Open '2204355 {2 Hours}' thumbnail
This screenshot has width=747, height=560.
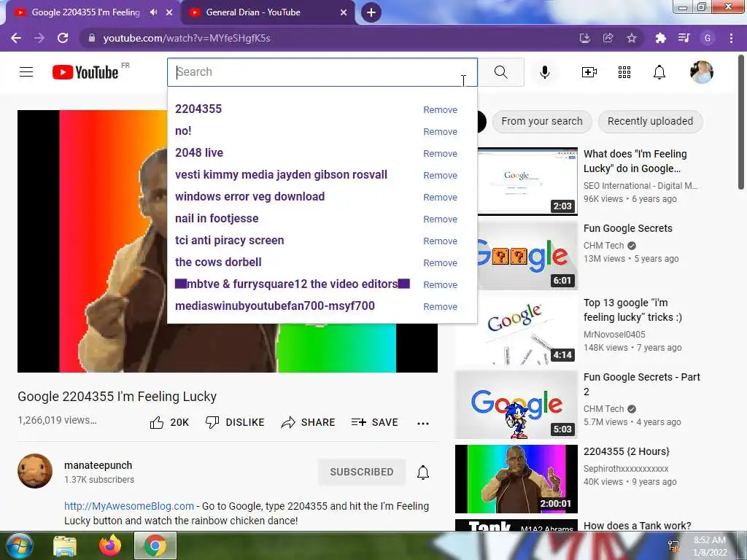(x=516, y=478)
